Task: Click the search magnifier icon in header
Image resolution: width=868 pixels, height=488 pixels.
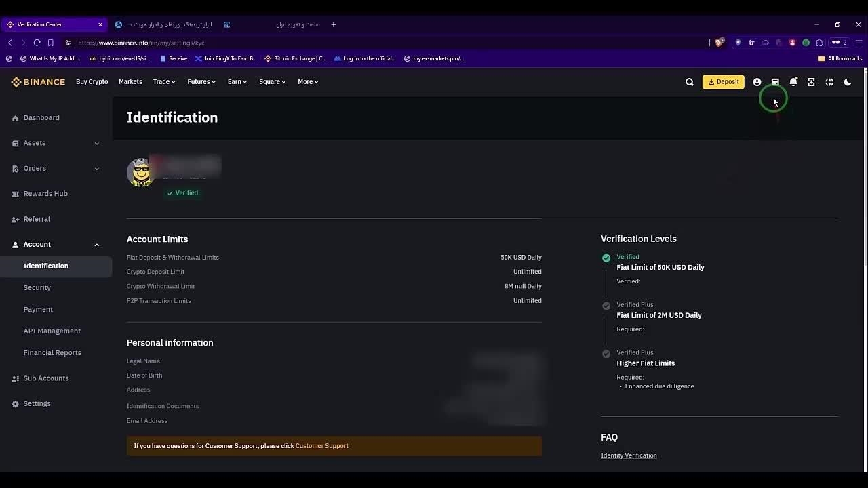Action: click(x=689, y=82)
